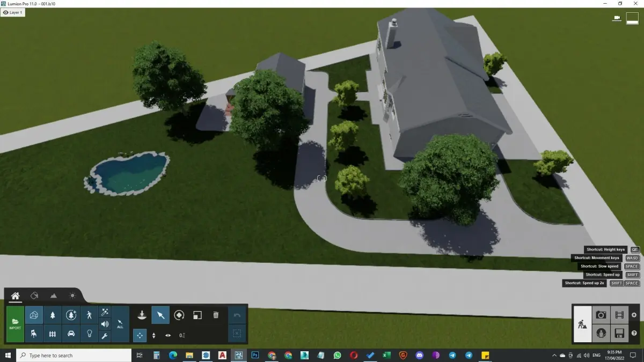Viewport: 644px width, 362px height.
Task: Switch to the Objects home tab
Action: [16, 295]
